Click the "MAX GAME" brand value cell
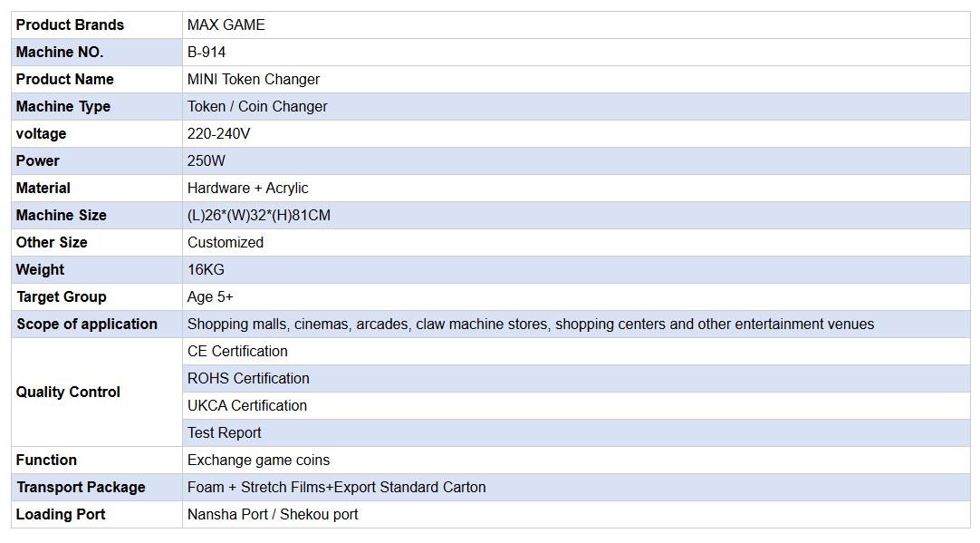980x543 pixels. coord(226,25)
